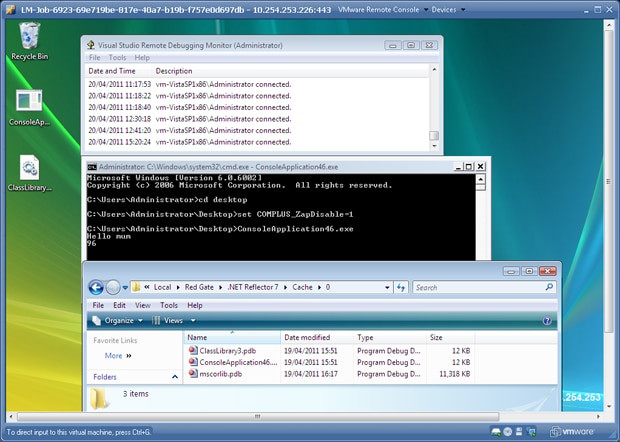Click the large folder icon in details pane
This screenshot has height=442, width=620.
(99, 399)
